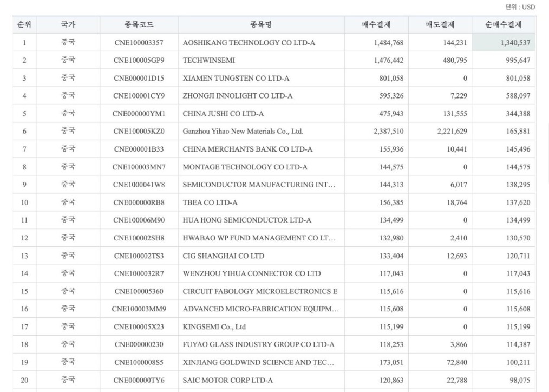Select sell settlement value 480,795

455,60
